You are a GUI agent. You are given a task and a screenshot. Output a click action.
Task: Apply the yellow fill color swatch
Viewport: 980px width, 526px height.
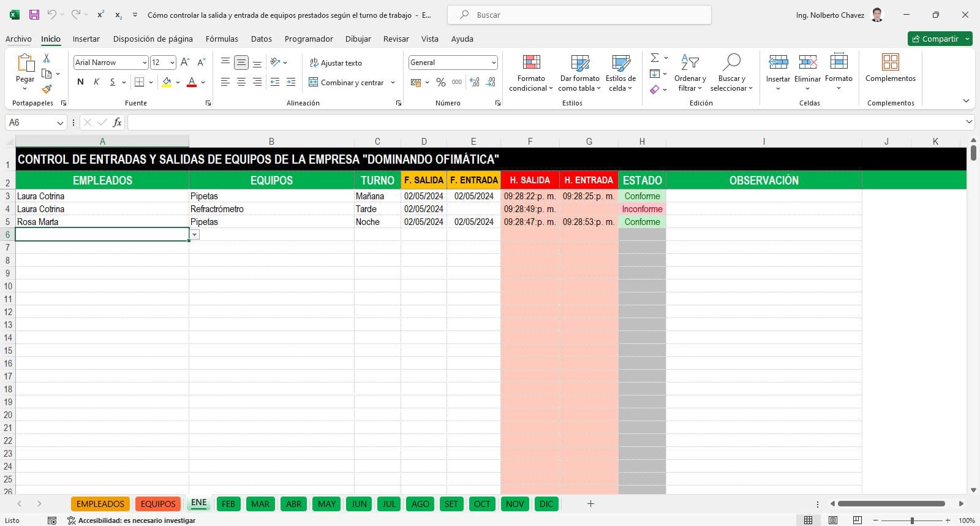point(167,82)
